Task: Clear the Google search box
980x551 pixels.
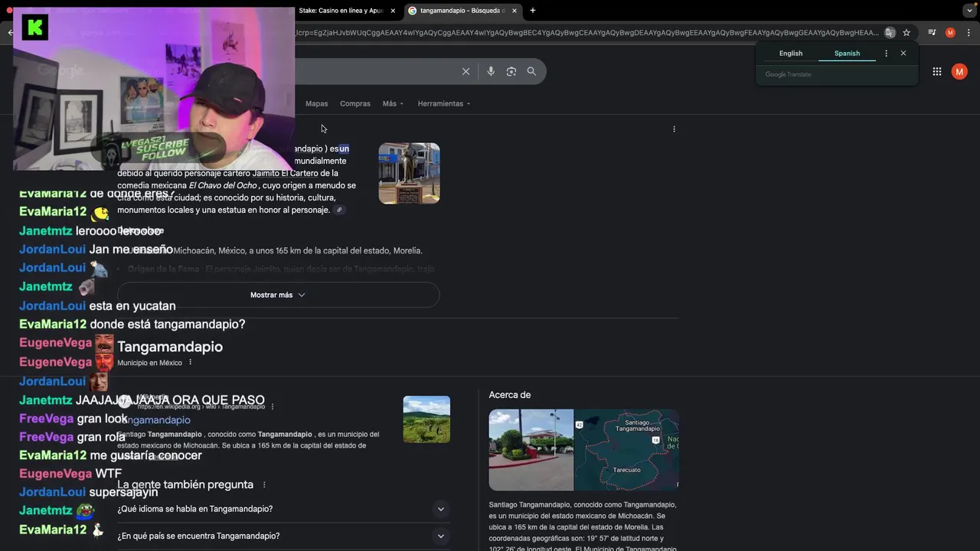Action: pos(465,71)
